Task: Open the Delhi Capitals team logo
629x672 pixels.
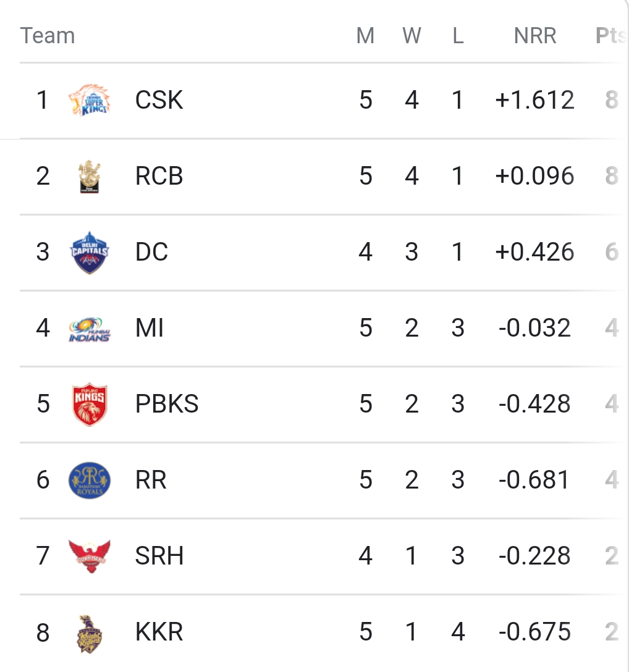Action: (x=90, y=253)
